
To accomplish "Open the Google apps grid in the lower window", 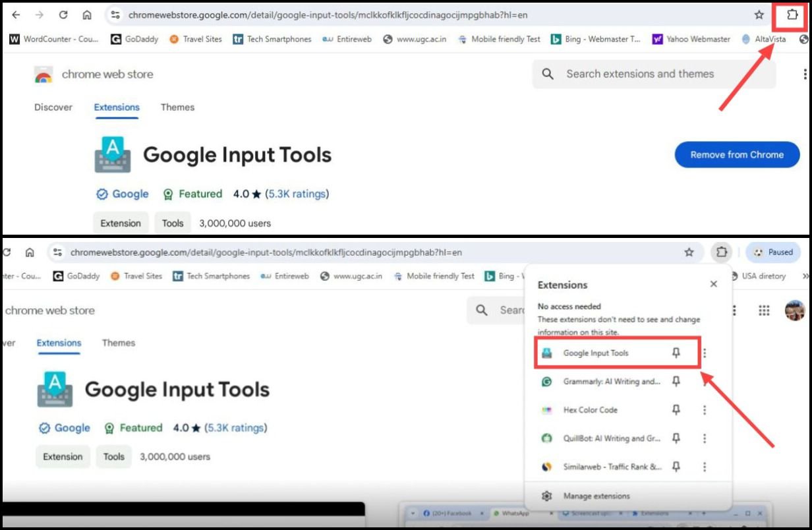I will pos(765,310).
